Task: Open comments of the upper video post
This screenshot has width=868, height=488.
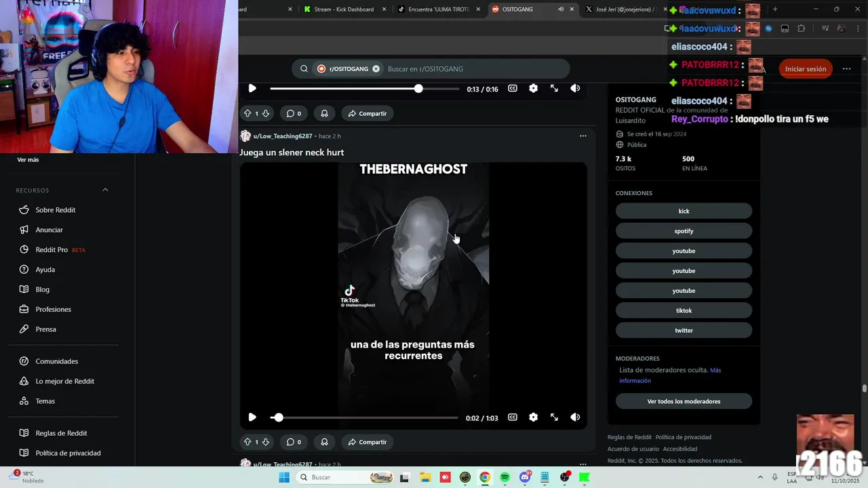Action: point(294,113)
